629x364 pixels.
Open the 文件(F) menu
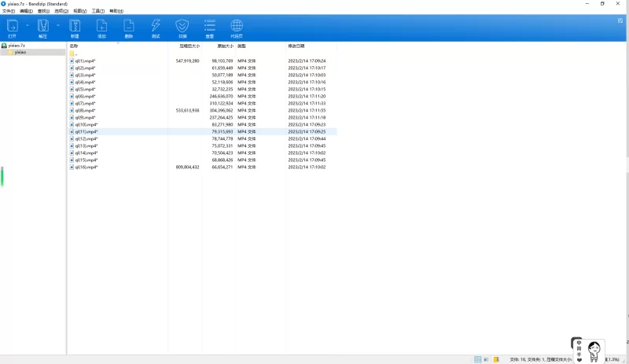[9, 11]
